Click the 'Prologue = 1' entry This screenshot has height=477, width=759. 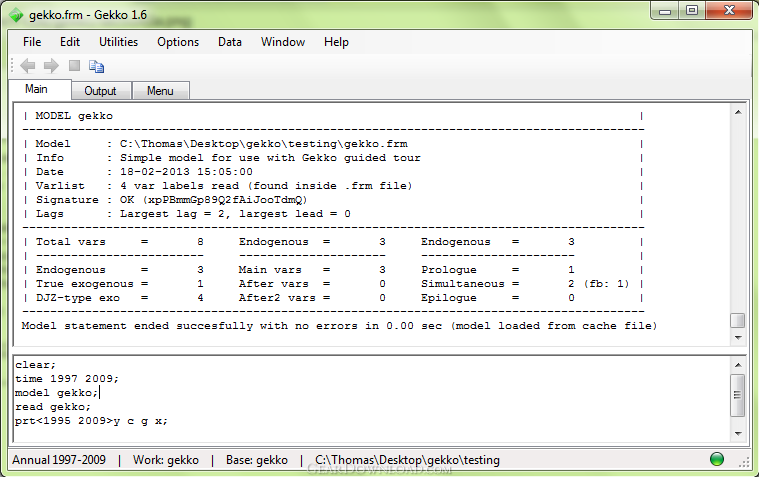point(498,270)
